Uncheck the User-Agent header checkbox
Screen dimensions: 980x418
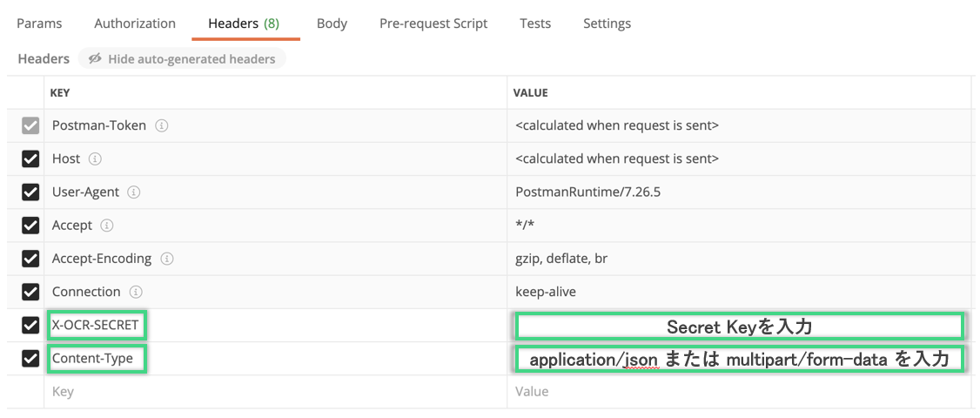(30, 192)
